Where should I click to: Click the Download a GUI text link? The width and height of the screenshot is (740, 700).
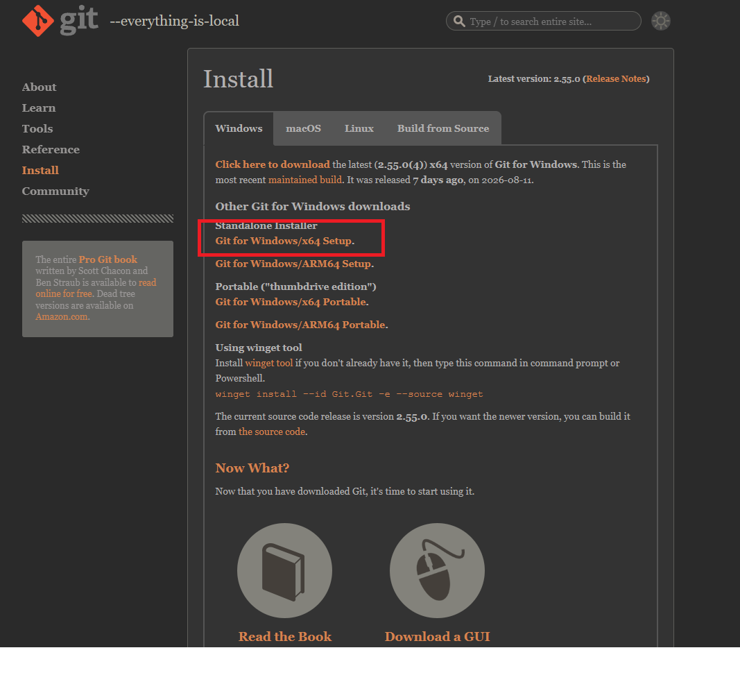[x=437, y=636]
